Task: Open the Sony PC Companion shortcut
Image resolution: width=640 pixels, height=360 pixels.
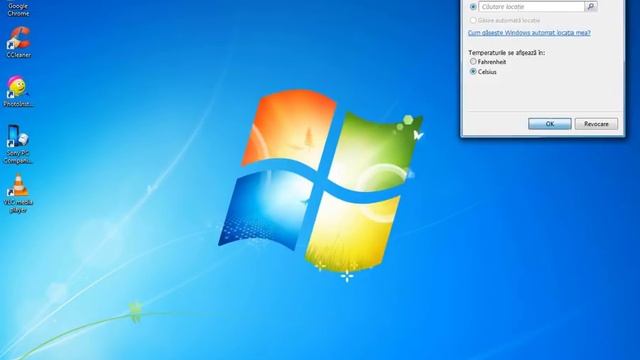Action: click(x=18, y=144)
